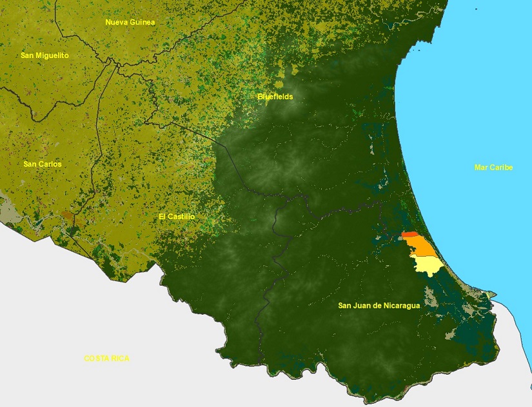
Task: Select the San Juan de Nicaragua label
Action: pyautogui.click(x=379, y=306)
